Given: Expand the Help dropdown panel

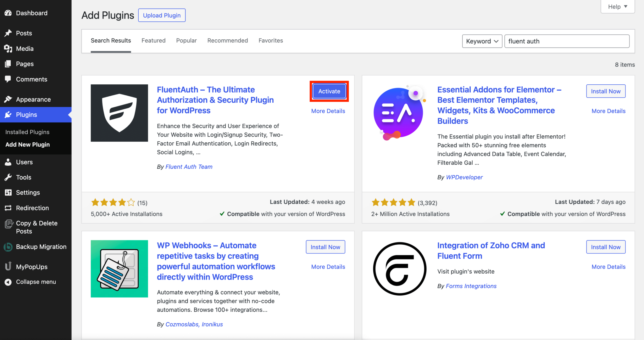Looking at the screenshot, I should [x=617, y=7].
